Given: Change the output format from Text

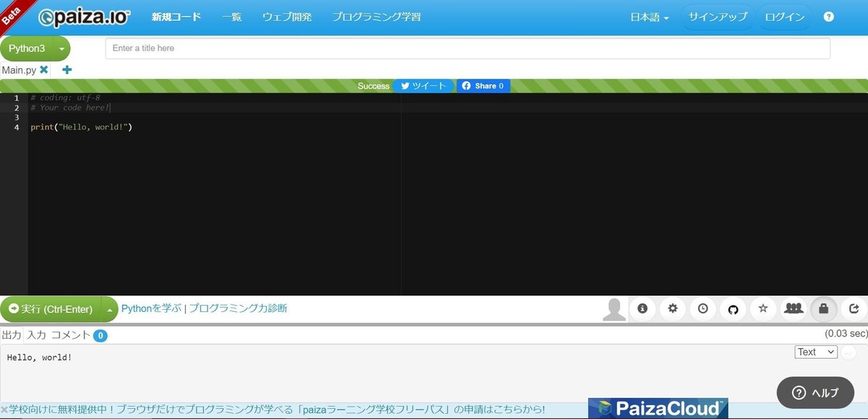Looking at the screenshot, I should (x=815, y=352).
